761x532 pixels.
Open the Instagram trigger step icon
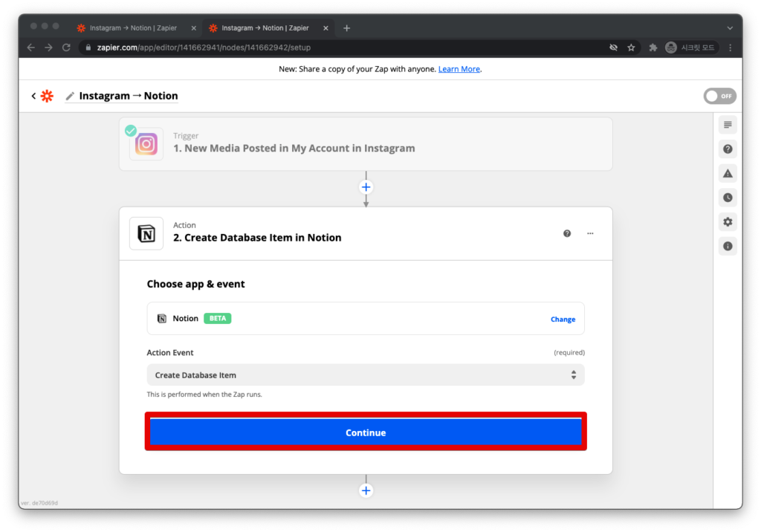click(146, 144)
